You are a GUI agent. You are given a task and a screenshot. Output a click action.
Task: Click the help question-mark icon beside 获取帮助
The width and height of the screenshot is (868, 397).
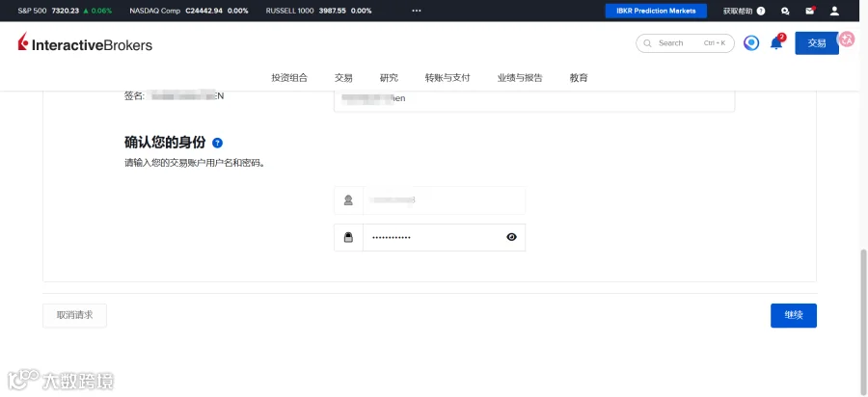tap(761, 11)
